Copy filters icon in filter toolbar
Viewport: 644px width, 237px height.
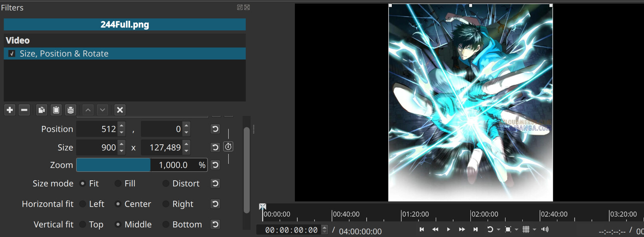41,110
